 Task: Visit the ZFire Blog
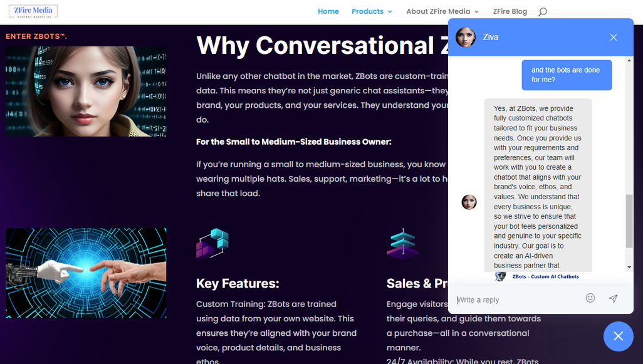(510, 11)
